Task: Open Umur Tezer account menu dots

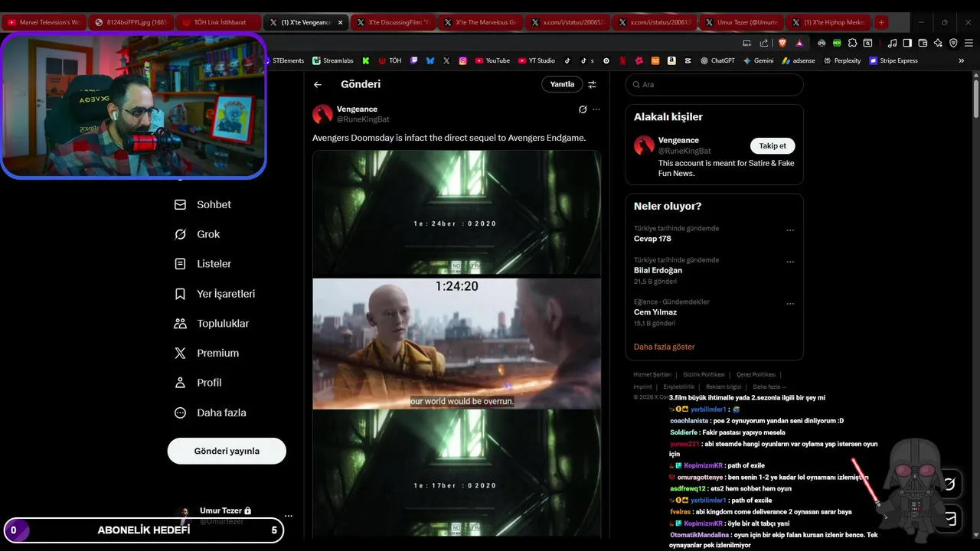Action: click(x=288, y=516)
